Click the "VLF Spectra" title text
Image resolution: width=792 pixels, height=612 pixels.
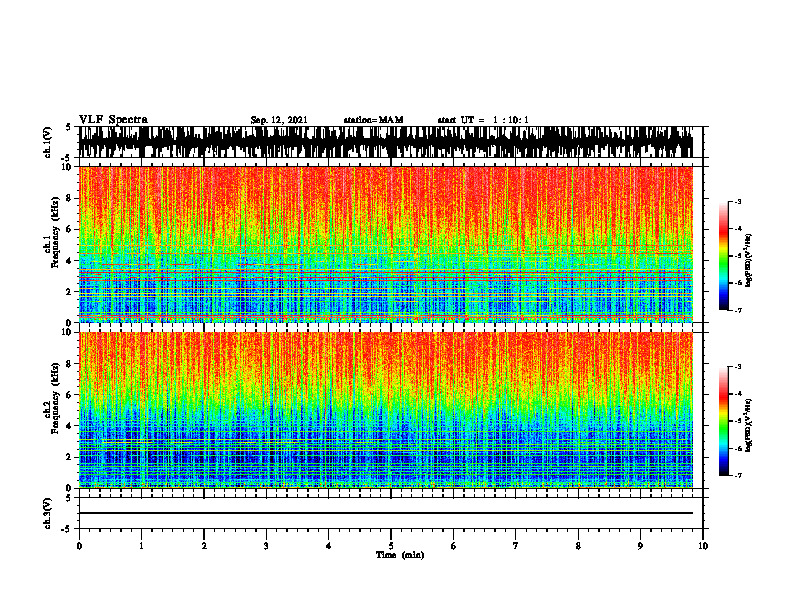(x=113, y=120)
